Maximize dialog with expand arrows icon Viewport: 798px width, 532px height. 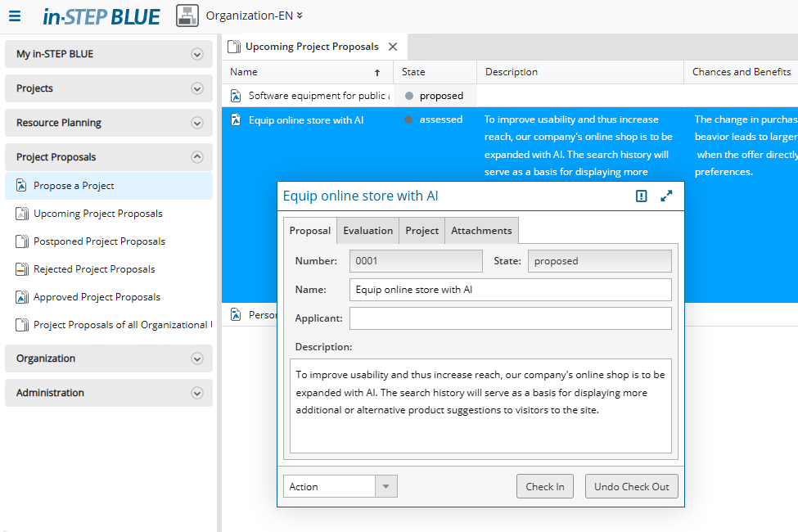coord(667,196)
